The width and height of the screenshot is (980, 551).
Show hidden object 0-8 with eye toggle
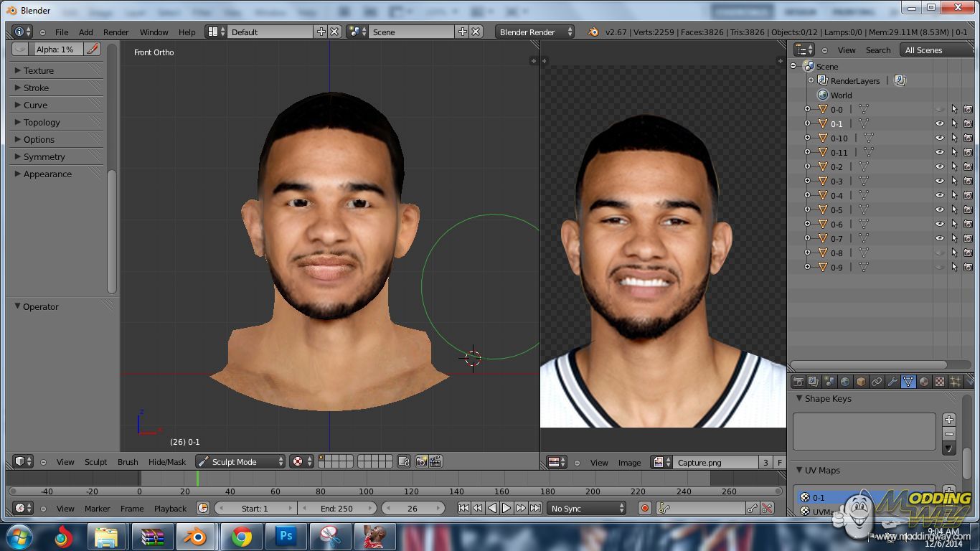point(939,253)
